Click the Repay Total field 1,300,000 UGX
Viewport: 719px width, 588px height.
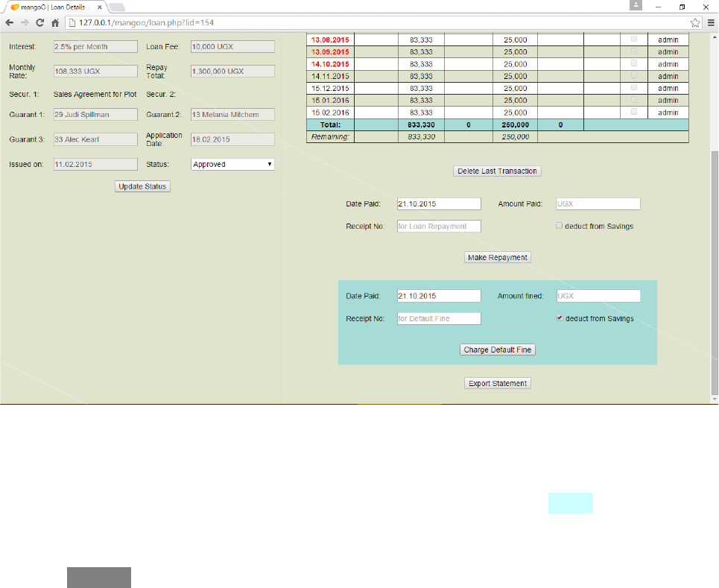coord(232,71)
